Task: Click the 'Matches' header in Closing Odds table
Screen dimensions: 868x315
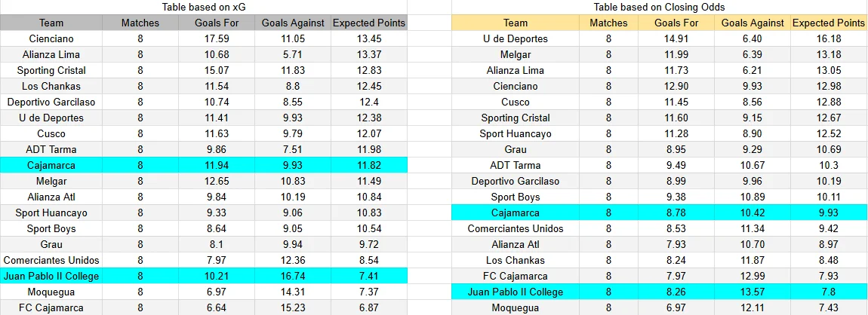Action: 608,23
